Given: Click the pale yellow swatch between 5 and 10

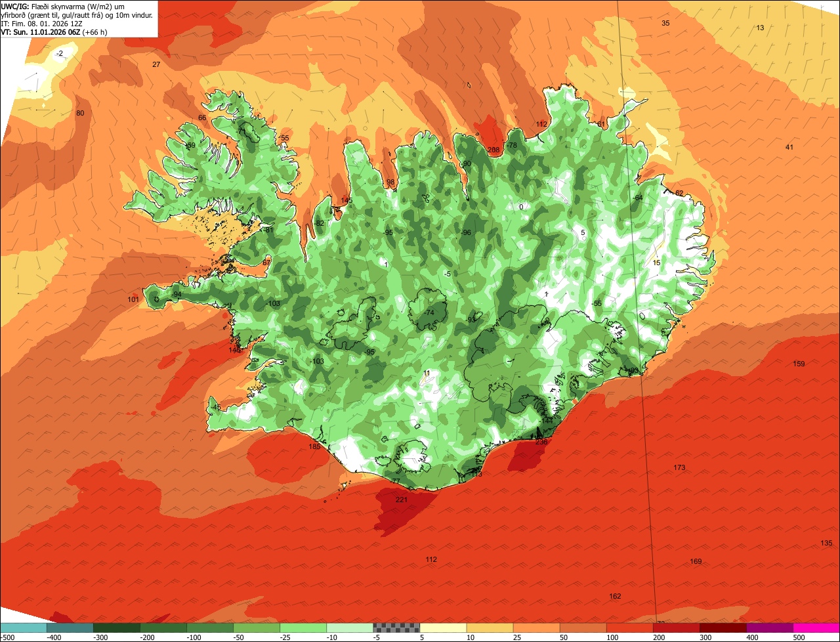Looking at the screenshot, I should click(443, 628).
